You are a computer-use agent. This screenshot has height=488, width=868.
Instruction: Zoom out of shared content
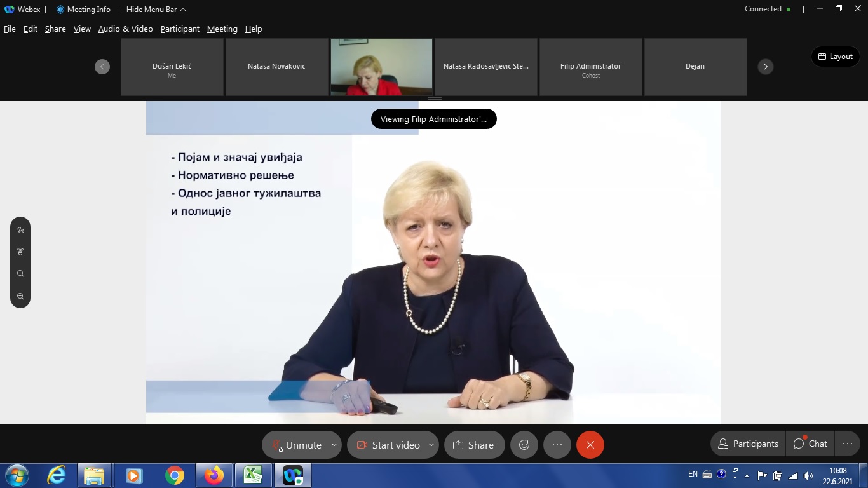pyautogui.click(x=20, y=296)
